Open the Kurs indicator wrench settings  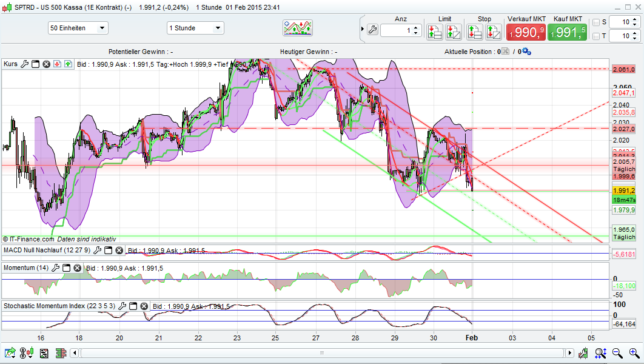pyautogui.click(x=24, y=64)
